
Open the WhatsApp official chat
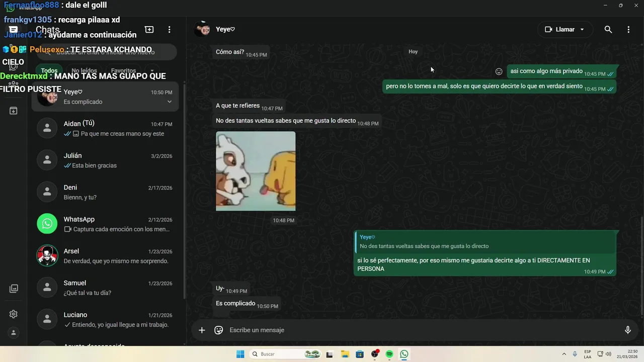pyautogui.click(x=105, y=224)
